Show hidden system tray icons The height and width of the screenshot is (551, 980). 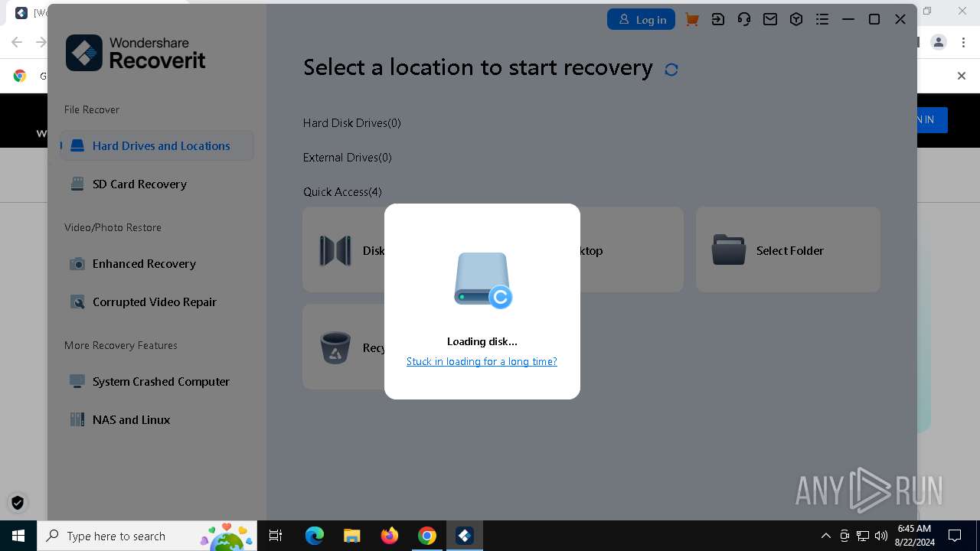(826, 536)
